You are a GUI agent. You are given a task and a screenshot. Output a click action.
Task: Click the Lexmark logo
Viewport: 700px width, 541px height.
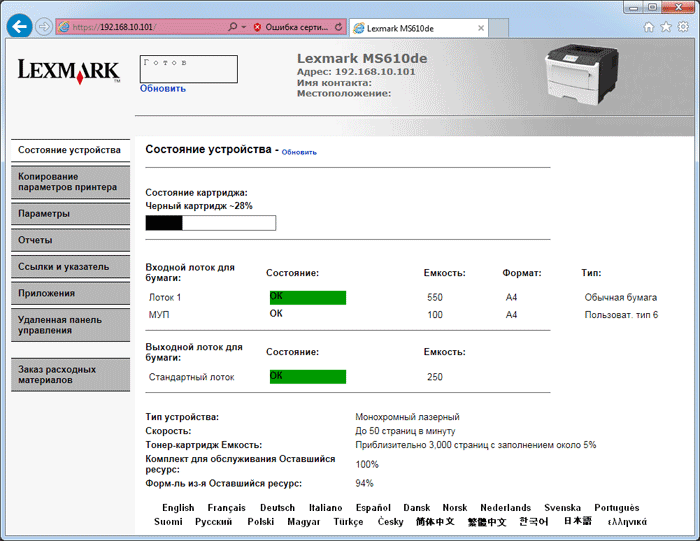[69, 71]
